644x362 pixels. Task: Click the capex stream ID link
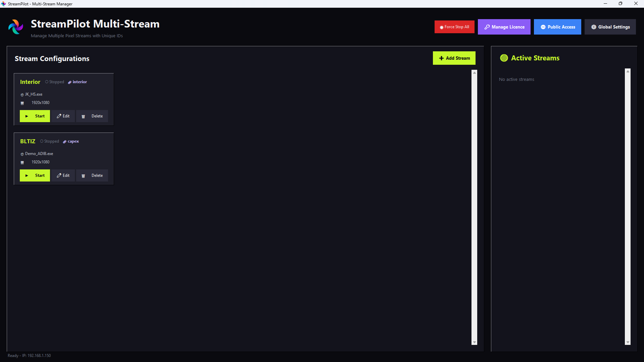tap(71, 141)
